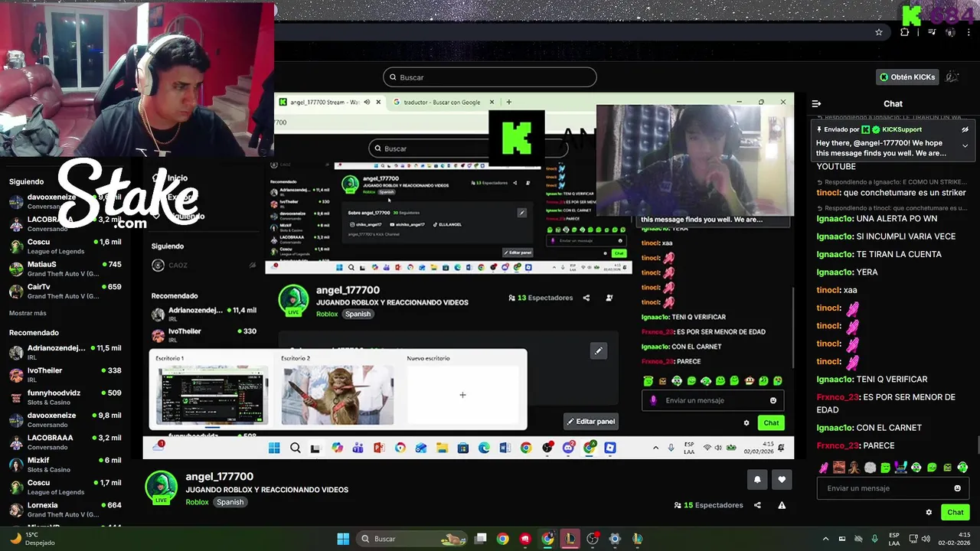Click the Kick search bar Buscar

point(489,77)
